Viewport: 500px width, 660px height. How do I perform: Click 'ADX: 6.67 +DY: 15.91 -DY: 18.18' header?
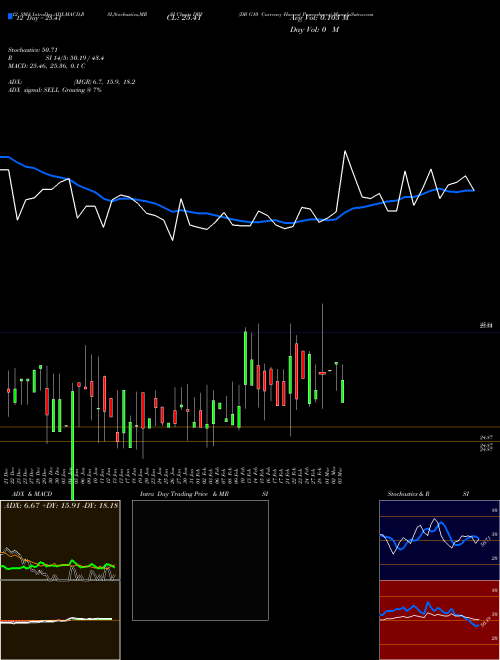click(61, 506)
